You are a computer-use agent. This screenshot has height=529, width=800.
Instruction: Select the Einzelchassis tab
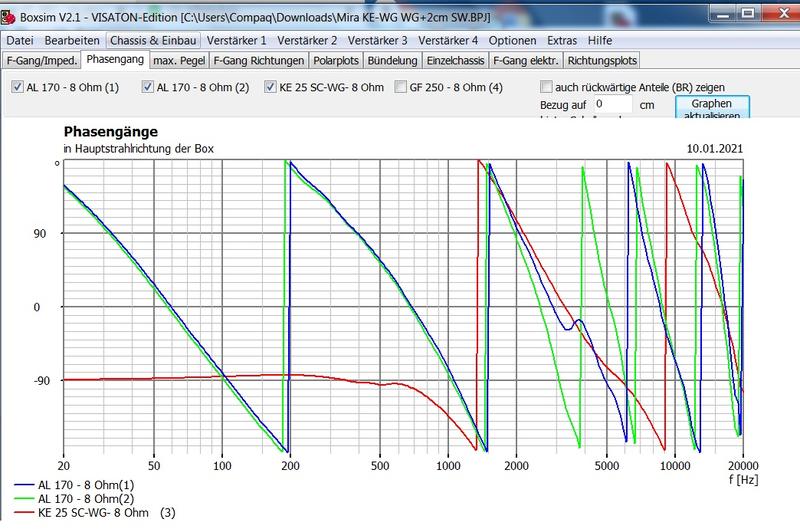tap(454, 61)
